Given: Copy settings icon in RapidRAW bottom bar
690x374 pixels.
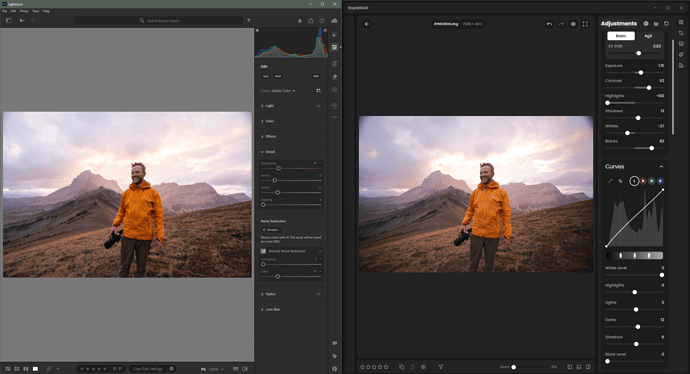Looking at the screenshot, I should point(401,367).
